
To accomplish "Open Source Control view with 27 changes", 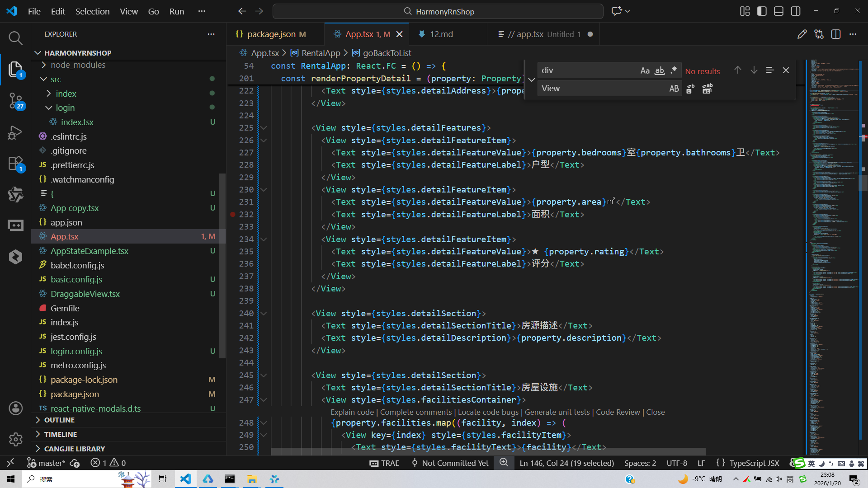I will [x=15, y=100].
